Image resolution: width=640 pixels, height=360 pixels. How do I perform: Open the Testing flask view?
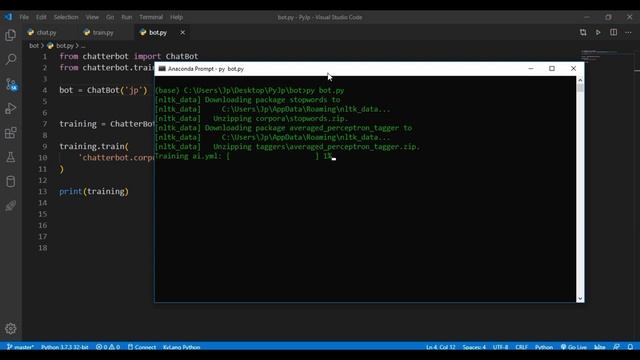click(11, 157)
